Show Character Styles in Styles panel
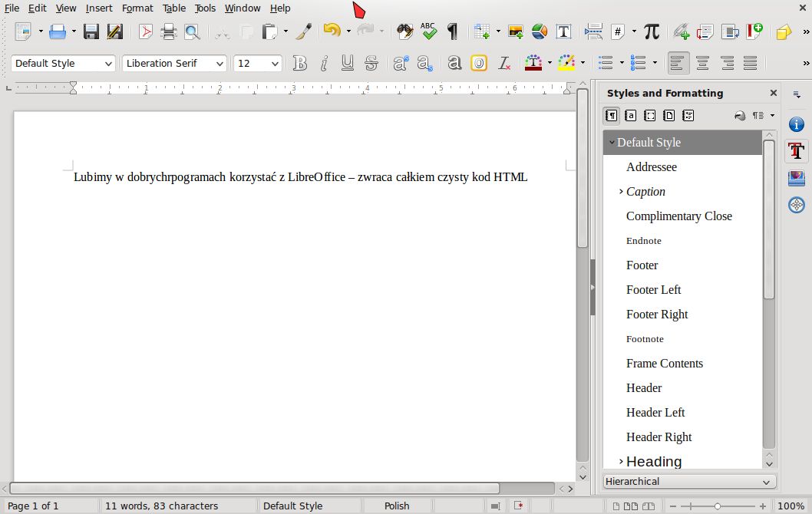 coord(631,115)
